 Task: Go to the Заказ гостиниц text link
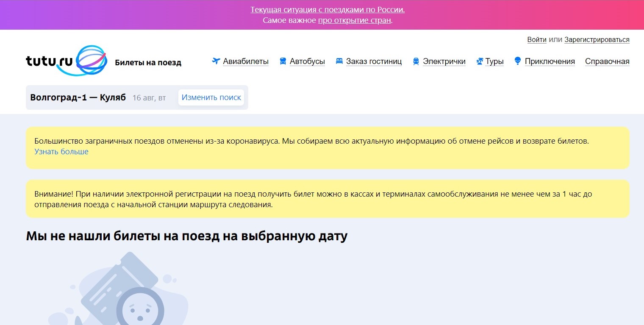[x=374, y=61]
